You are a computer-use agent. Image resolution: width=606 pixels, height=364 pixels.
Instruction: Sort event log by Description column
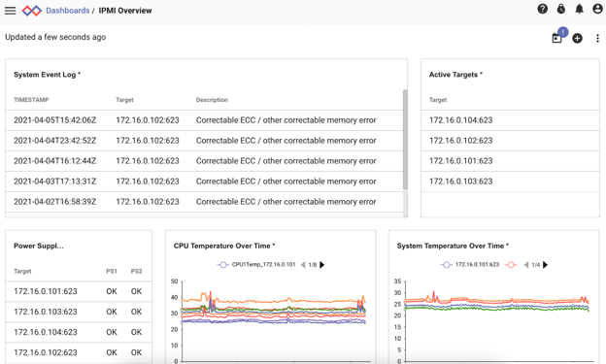[x=212, y=100]
